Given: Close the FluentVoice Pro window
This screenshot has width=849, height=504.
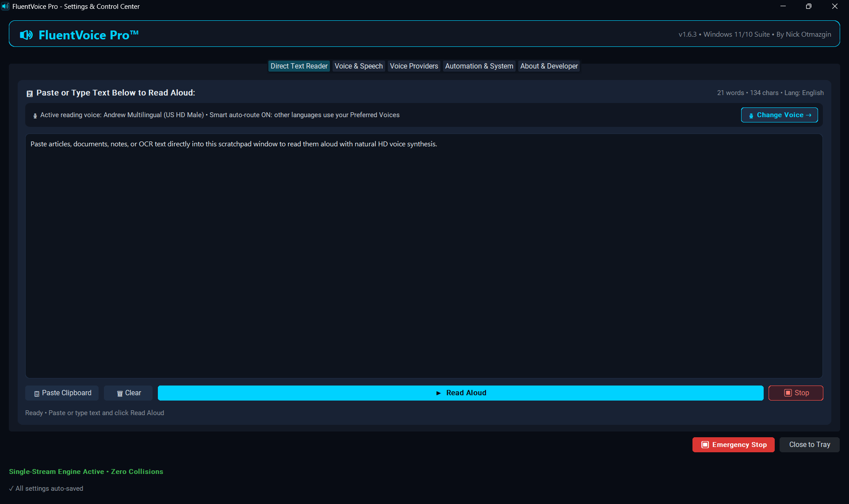Looking at the screenshot, I should [835, 6].
